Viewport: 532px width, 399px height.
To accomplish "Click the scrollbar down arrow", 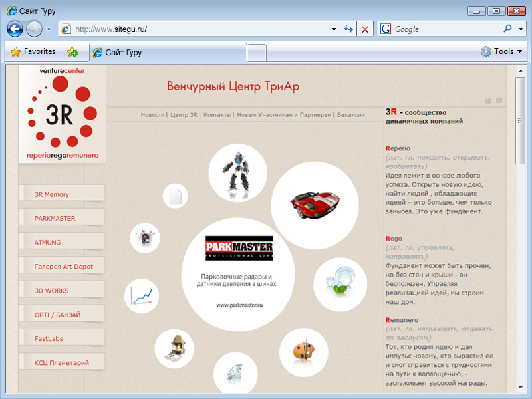I will [521, 388].
